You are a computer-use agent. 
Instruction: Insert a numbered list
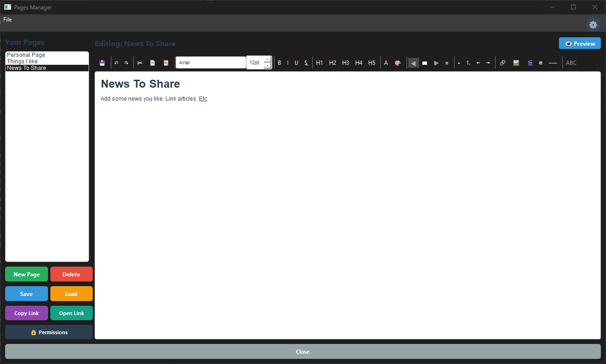pos(468,63)
